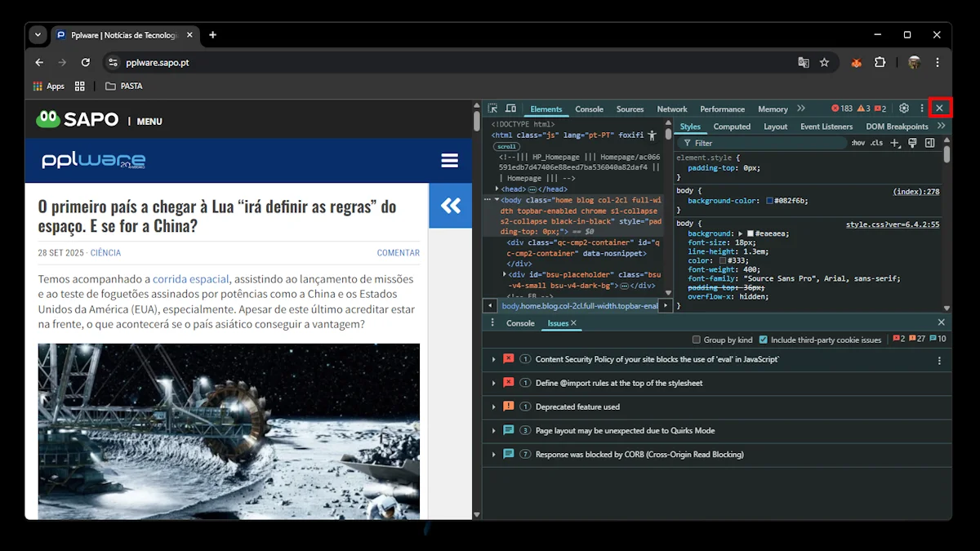Screen dimensions: 980x551
Task: Bookmark this page with the star icon
Action: 824,63
